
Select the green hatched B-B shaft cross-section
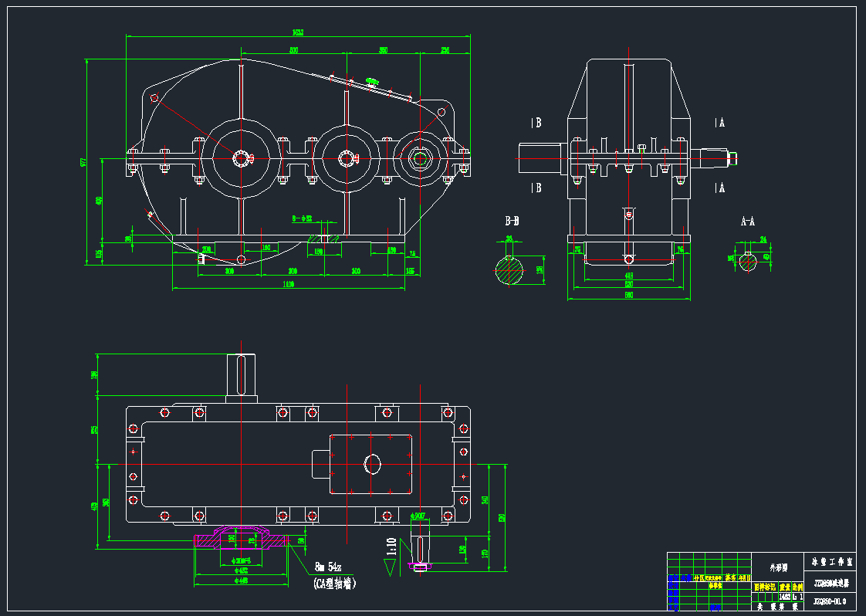point(509,269)
